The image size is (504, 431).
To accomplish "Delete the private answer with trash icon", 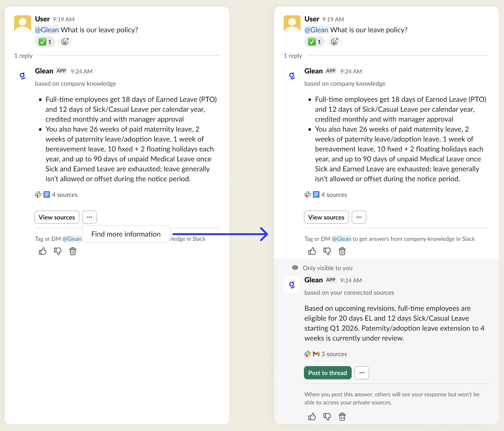I will click(x=342, y=417).
